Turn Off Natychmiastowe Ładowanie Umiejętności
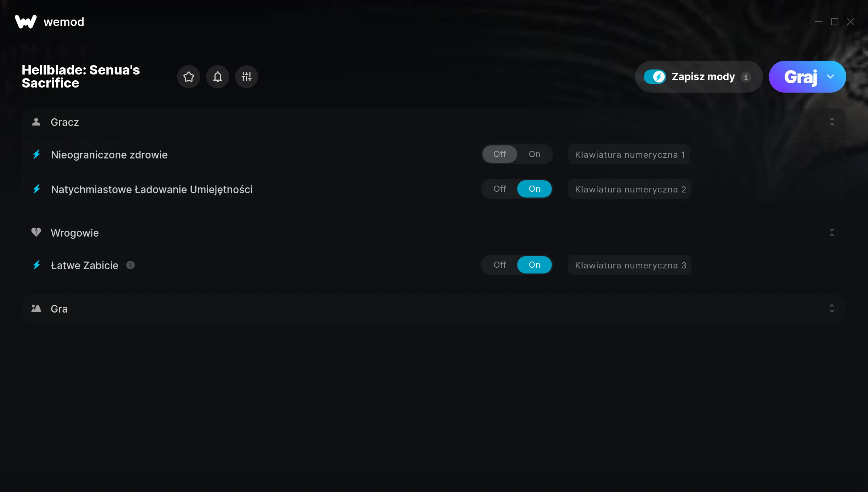 click(x=499, y=189)
